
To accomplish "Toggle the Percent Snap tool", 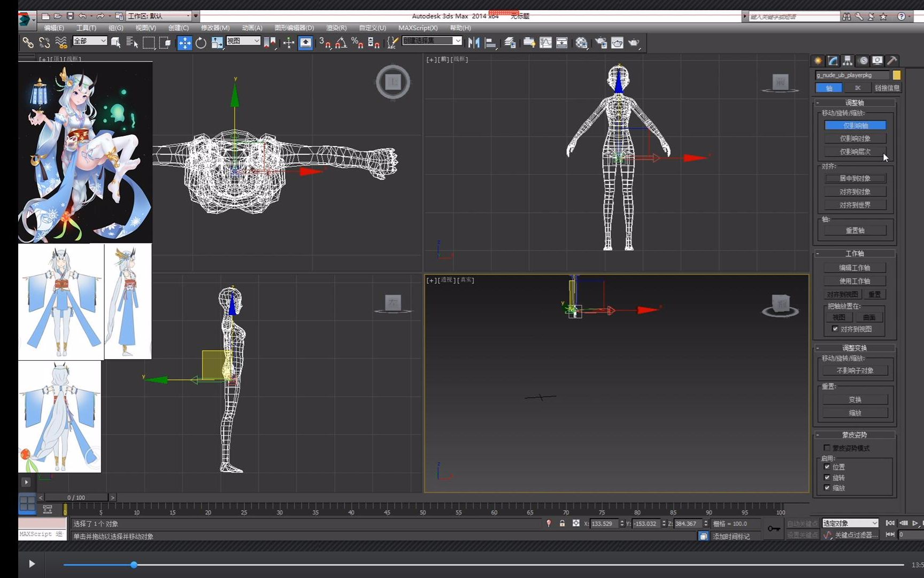I will 357,43.
